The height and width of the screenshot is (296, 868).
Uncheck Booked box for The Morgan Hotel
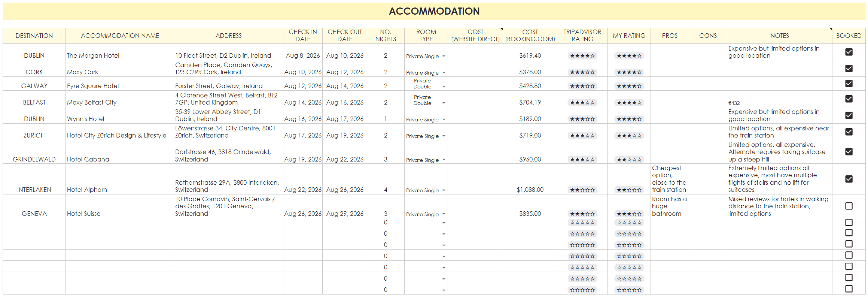(849, 52)
